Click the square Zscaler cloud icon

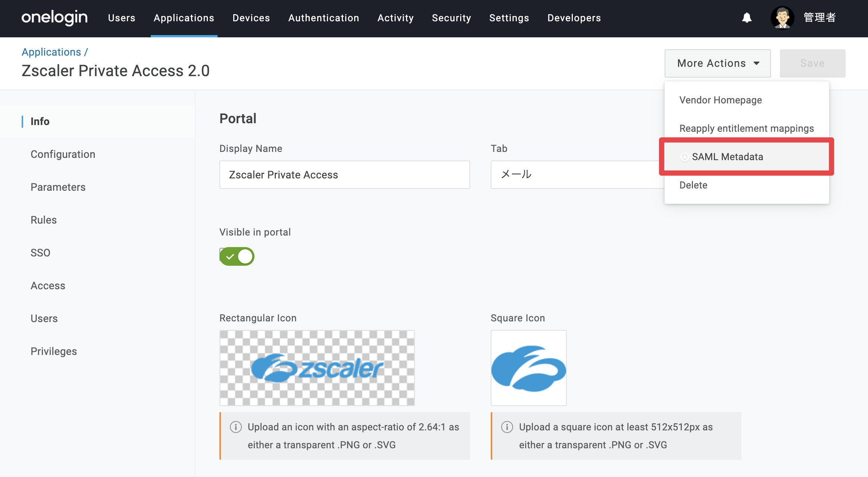point(528,368)
